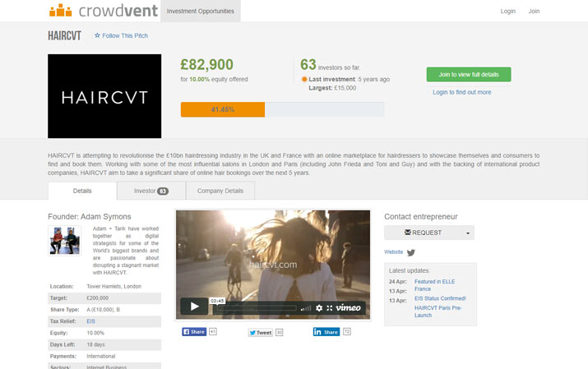Open the video settings gear icon
The width and height of the screenshot is (588, 369).
[319, 308]
